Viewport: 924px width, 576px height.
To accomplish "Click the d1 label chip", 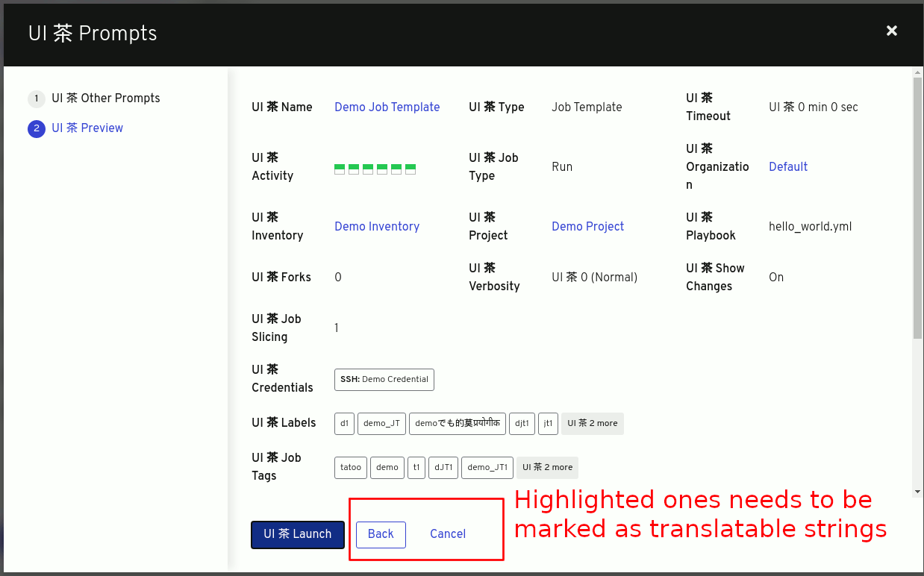I will coord(344,423).
